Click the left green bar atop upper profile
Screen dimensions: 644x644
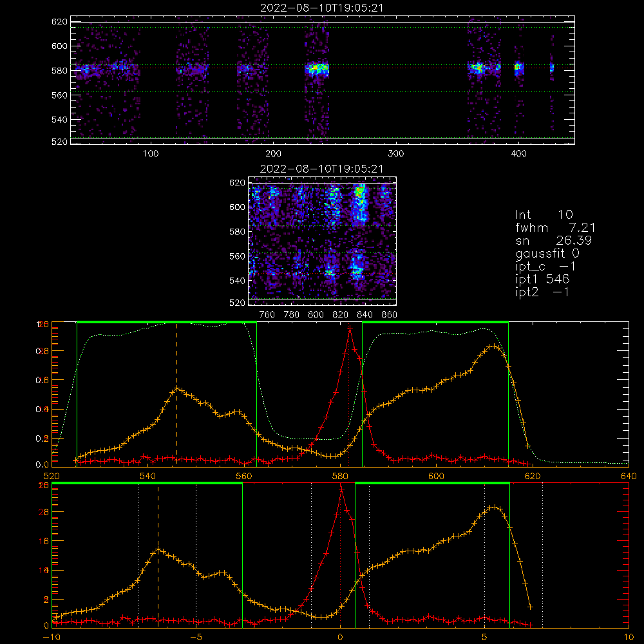[x=167, y=323]
